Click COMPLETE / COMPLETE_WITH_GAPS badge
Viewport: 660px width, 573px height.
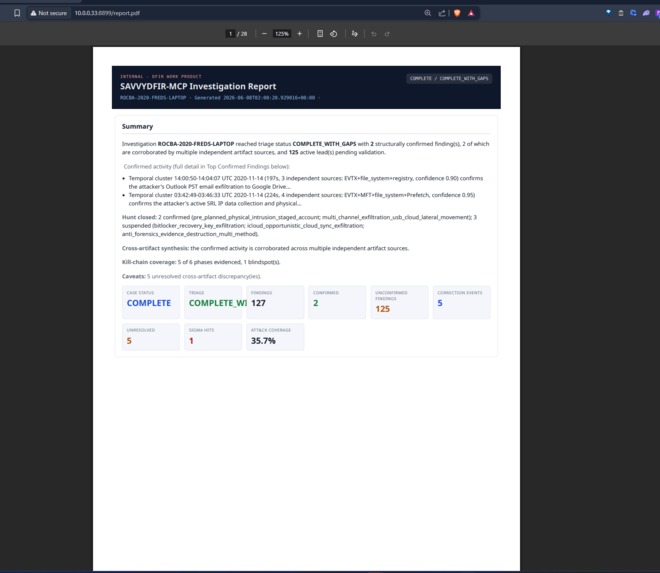pos(449,78)
